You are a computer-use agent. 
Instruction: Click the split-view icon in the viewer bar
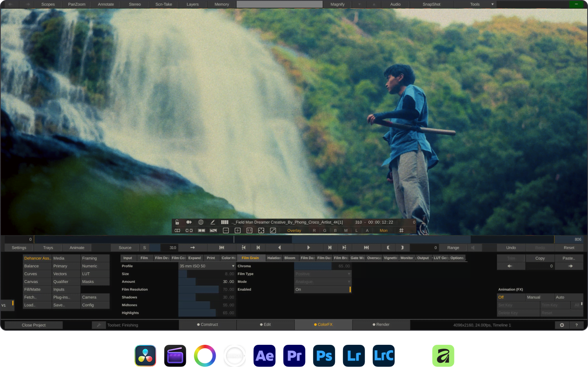tap(201, 230)
